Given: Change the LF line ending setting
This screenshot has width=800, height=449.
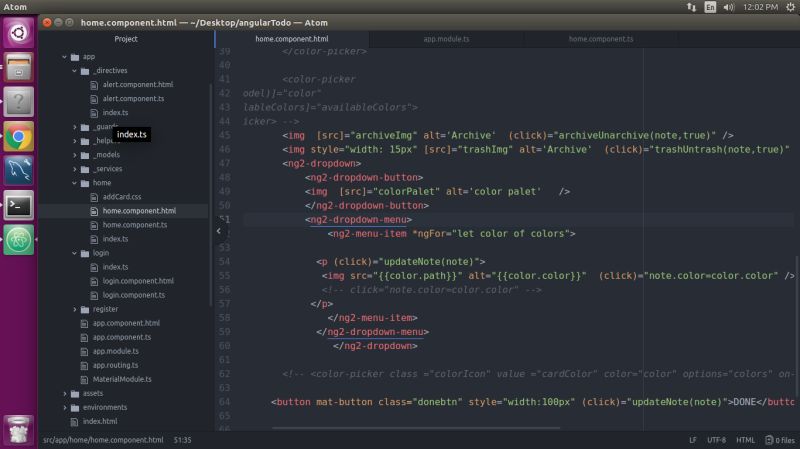Looking at the screenshot, I should [x=693, y=440].
